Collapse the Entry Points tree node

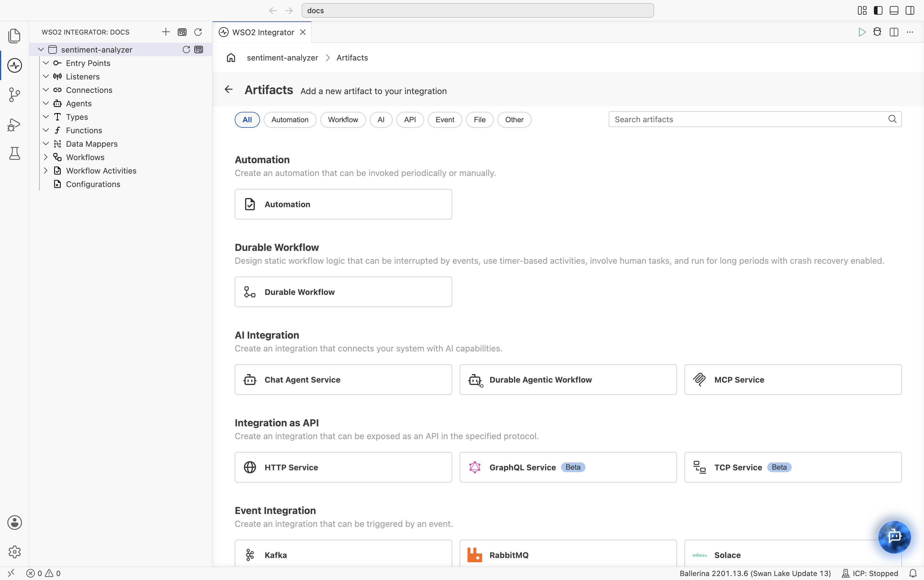[46, 63]
